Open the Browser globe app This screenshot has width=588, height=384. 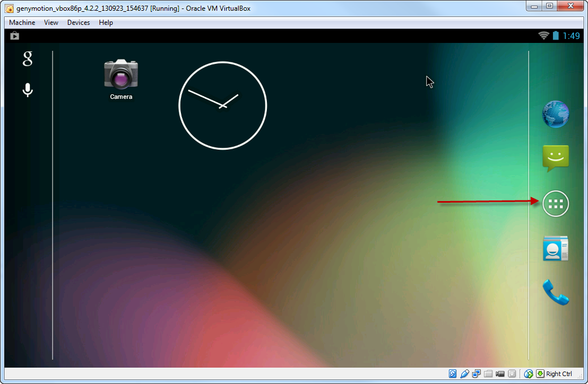(555, 114)
